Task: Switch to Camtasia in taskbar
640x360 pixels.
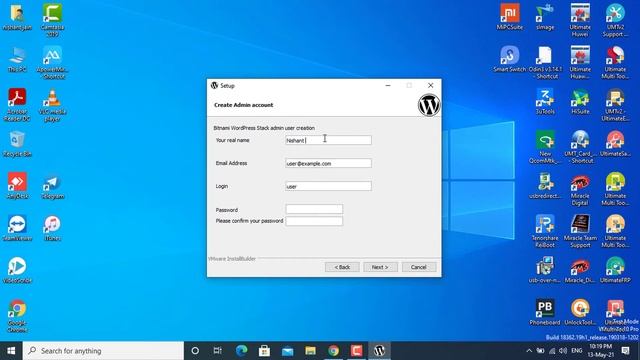Action: pyautogui.click(x=356, y=351)
